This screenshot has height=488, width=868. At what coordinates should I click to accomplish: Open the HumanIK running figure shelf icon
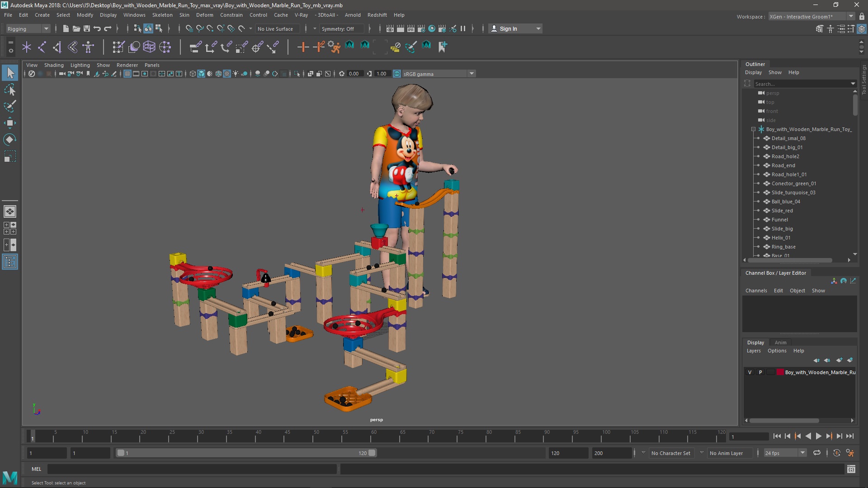pos(334,47)
